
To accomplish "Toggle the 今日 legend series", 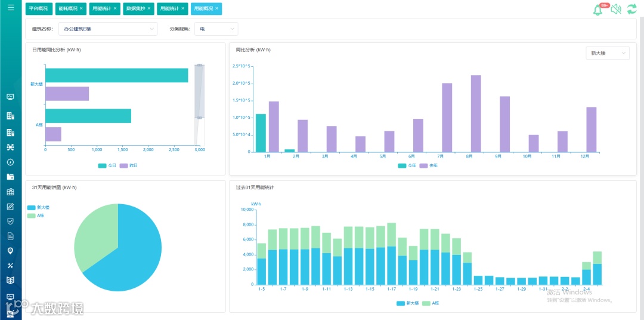I will tap(107, 166).
